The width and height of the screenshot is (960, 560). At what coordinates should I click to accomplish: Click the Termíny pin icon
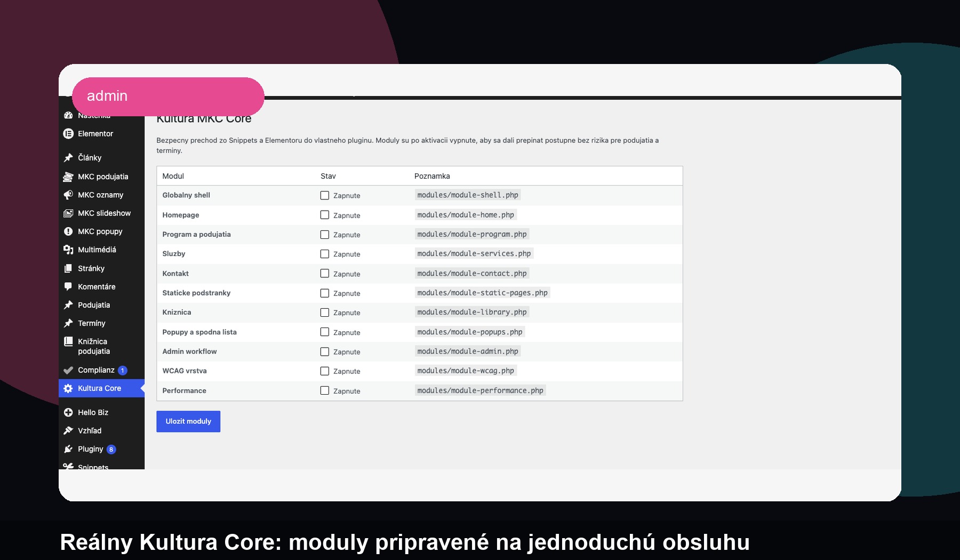pyautogui.click(x=68, y=323)
